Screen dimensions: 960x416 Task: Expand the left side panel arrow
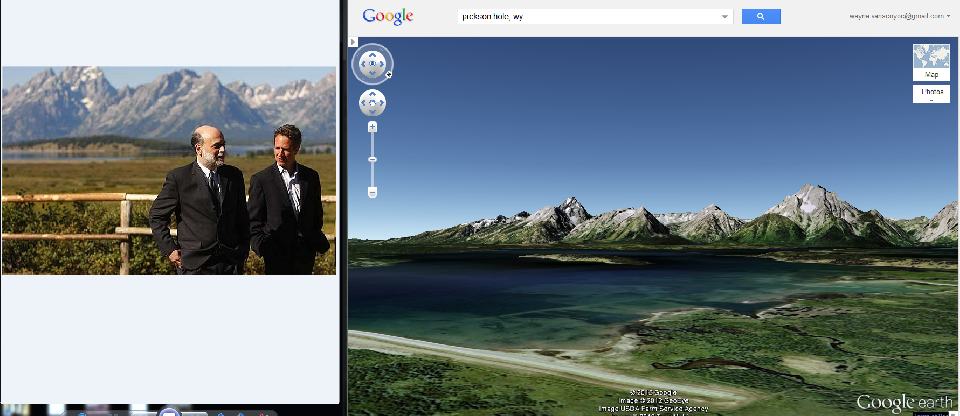click(353, 42)
